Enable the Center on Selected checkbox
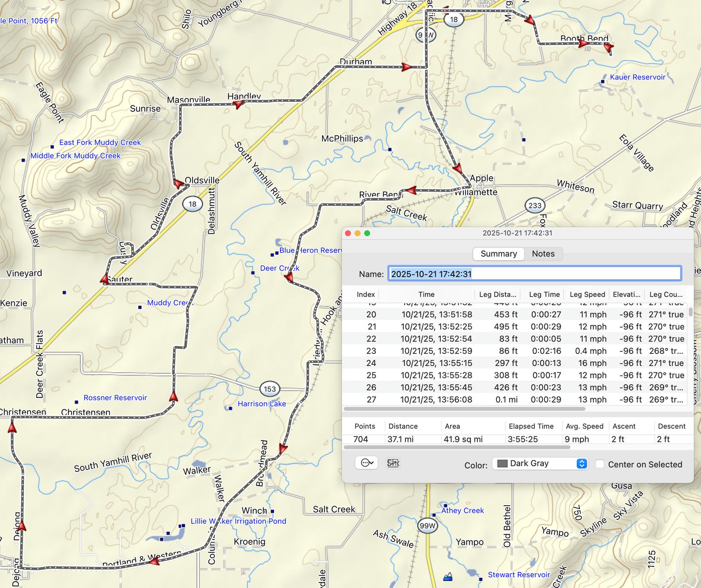 (600, 464)
